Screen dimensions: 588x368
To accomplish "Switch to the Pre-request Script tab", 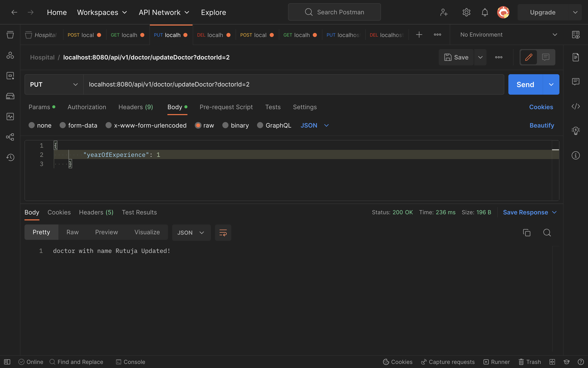I will click(x=226, y=107).
